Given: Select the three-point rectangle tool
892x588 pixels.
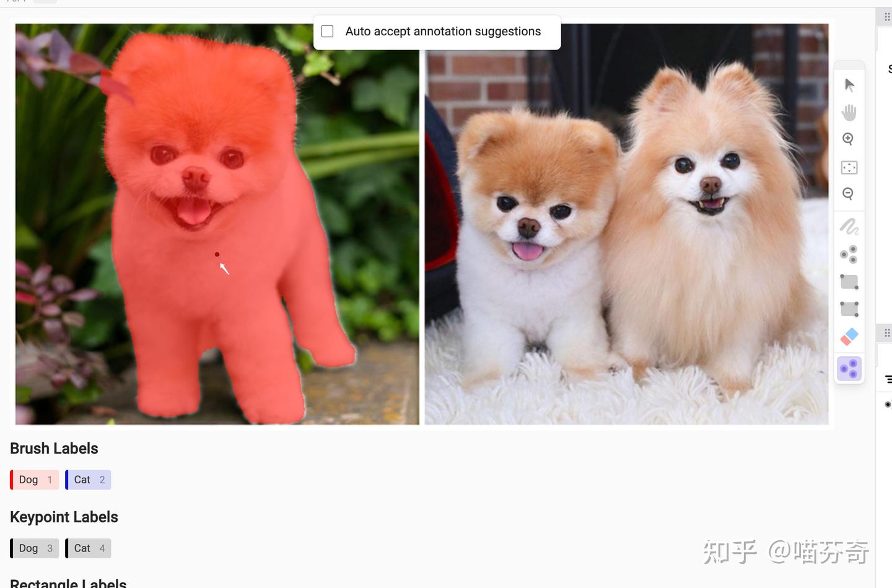Looking at the screenshot, I should point(849,309).
